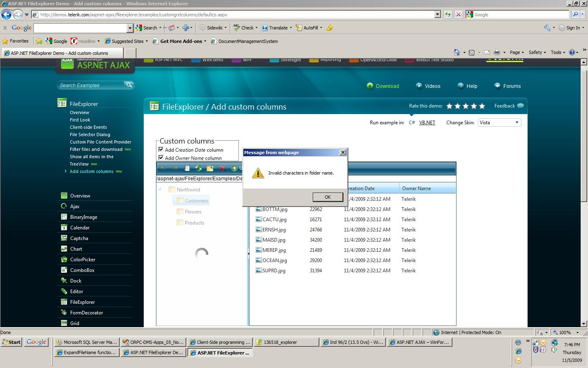Click the Search Examples input field
Screen dimensions: 588x368
[x=91, y=85]
